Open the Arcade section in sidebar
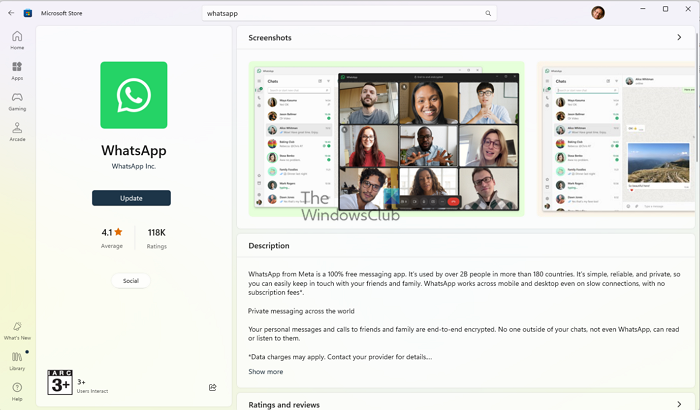The height and width of the screenshot is (410, 700). [x=17, y=132]
